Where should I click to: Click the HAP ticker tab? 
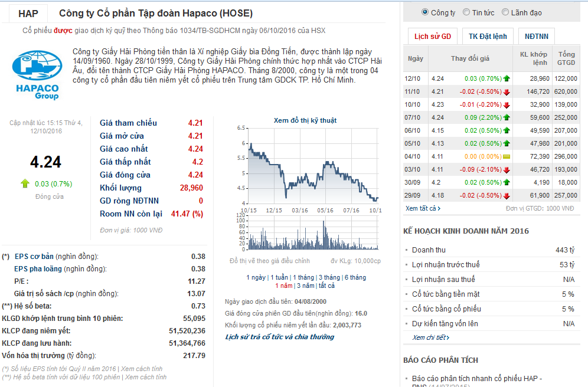click(28, 14)
